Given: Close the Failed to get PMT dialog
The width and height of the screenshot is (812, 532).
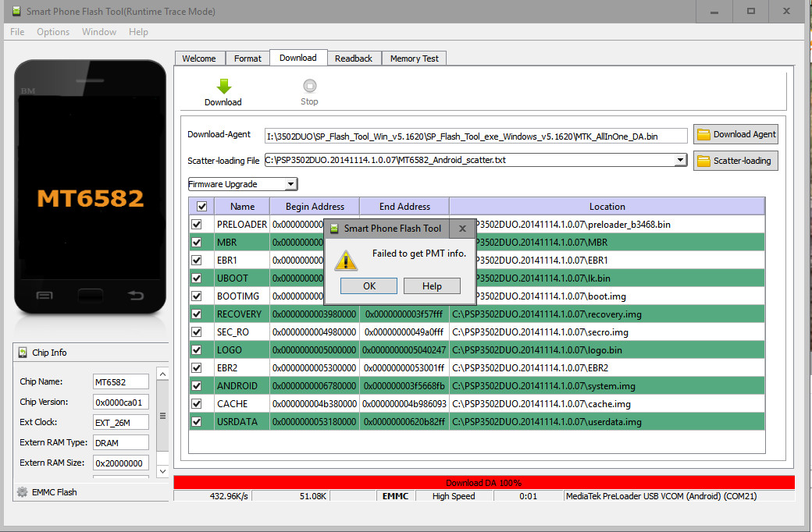Looking at the screenshot, I should pyautogui.click(x=461, y=229).
